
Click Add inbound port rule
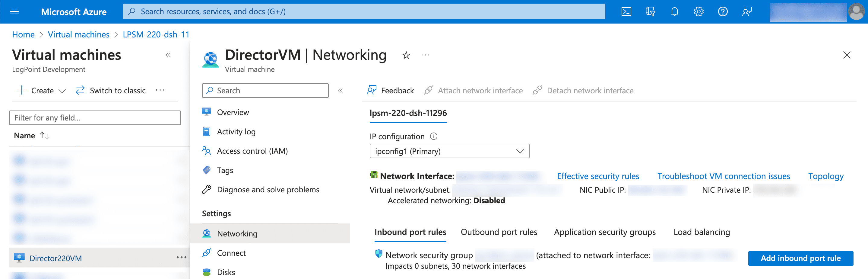(801, 258)
